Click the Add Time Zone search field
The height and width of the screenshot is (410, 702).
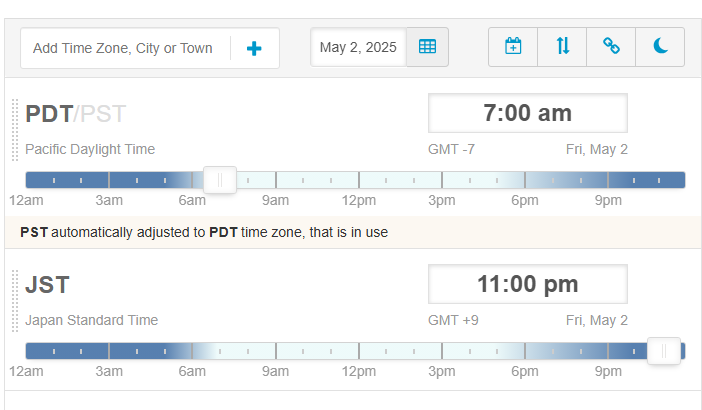[125, 48]
